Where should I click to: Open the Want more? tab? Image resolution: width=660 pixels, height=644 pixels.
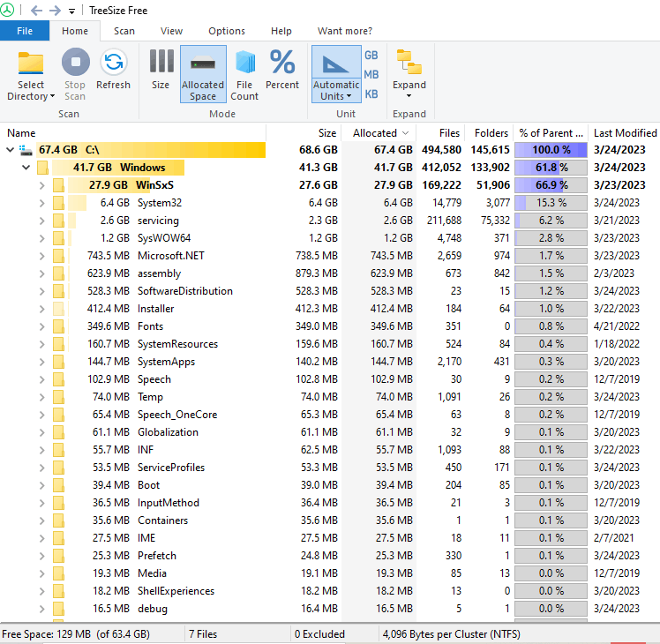click(x=345, y=31)
